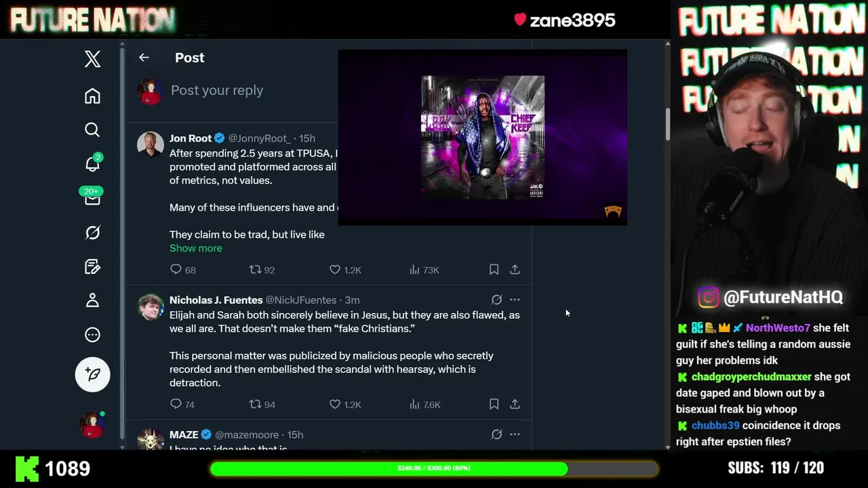Screen dimensions: 868x488
Task: Repost Fuentes post (94)
Action: [262, 405]
